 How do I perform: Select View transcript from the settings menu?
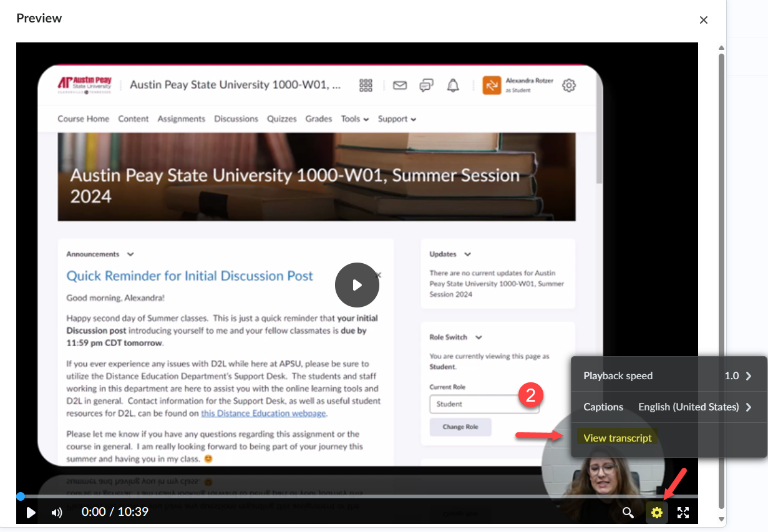pyautogui.click(x=616, y=437)
